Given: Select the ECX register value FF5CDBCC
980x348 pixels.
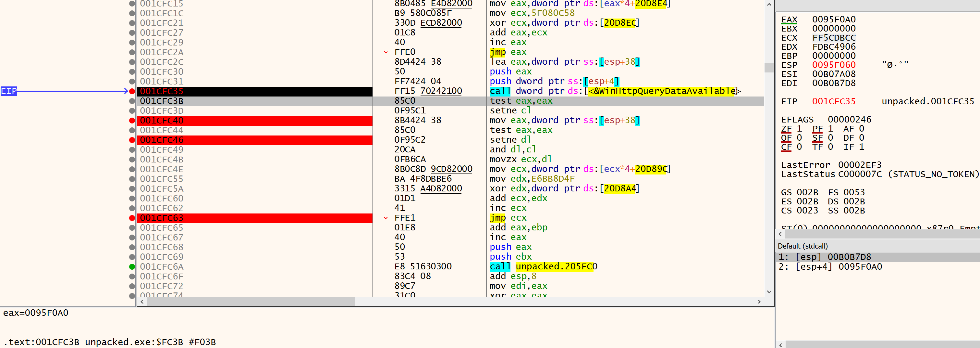Looking at the screenshot, I should point(834,38).
